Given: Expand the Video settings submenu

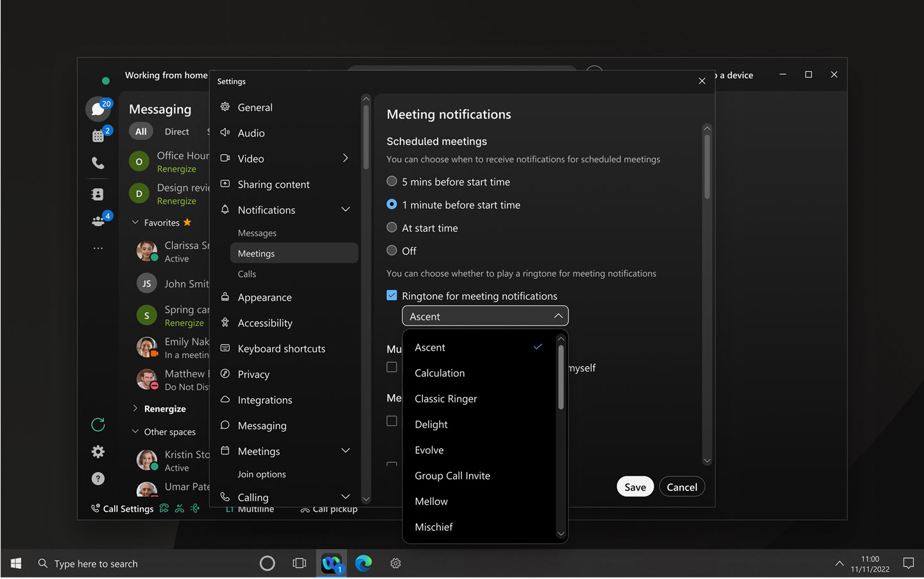Looking at the screenshot, I should (x=345, y=159).
